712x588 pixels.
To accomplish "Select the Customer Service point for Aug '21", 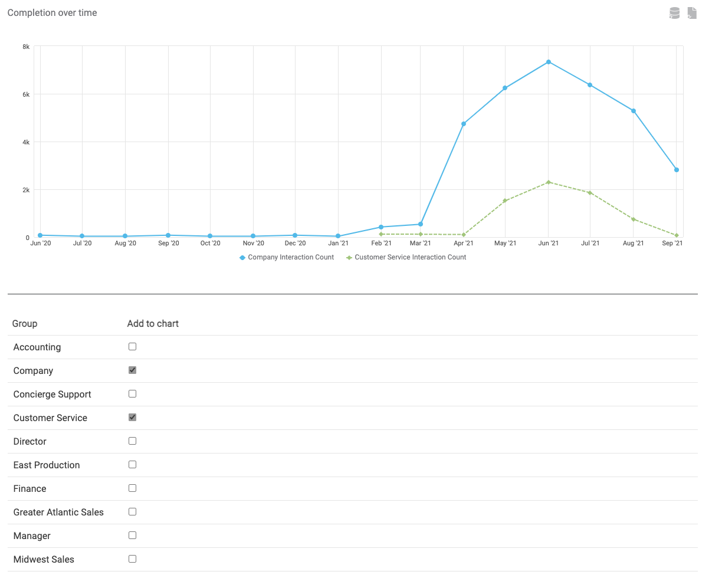I will pos(634,219).
